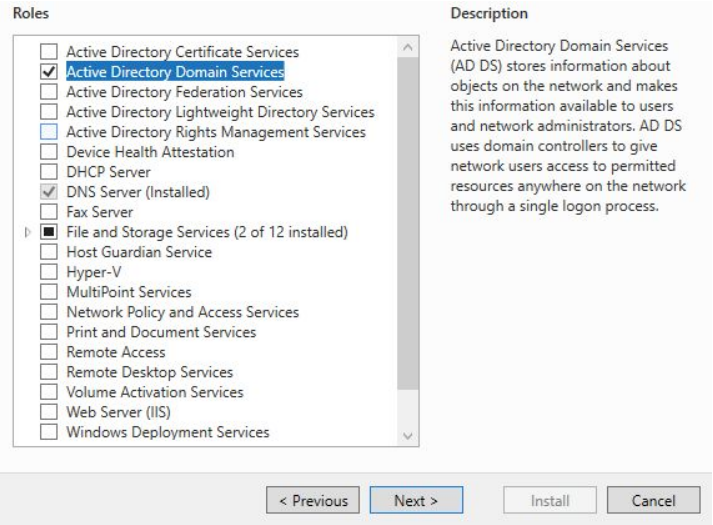Screen dimensions: 713x525
Task: Enable the DHCP Server role checkbox
Action: coord(47,172)
